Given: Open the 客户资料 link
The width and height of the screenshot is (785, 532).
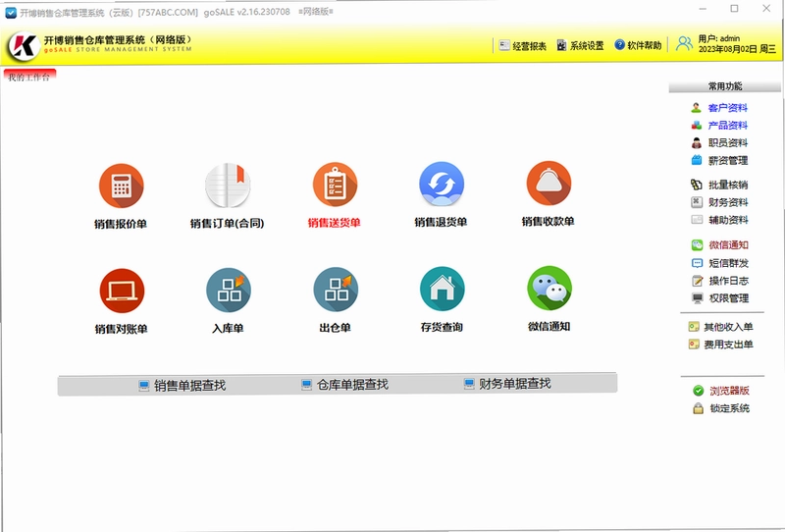Looking at the screenshot, I should click(727, 108).
